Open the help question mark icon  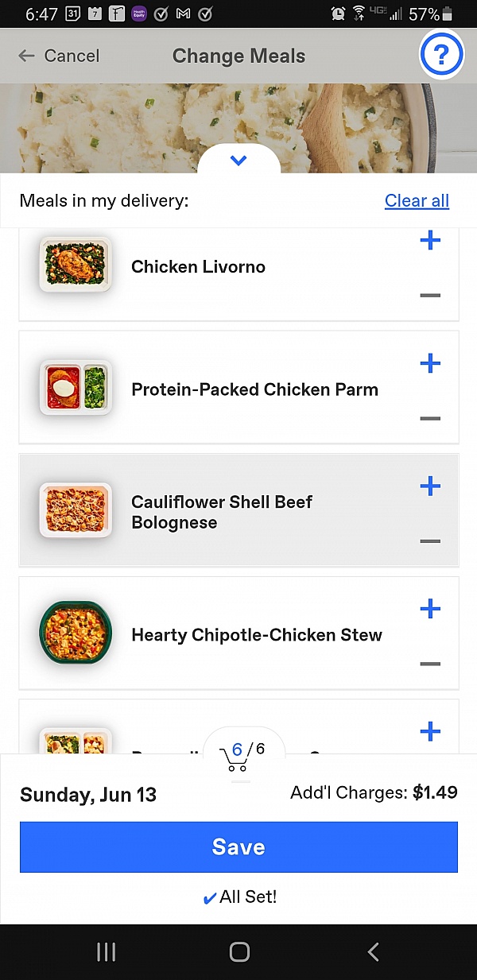441,55
